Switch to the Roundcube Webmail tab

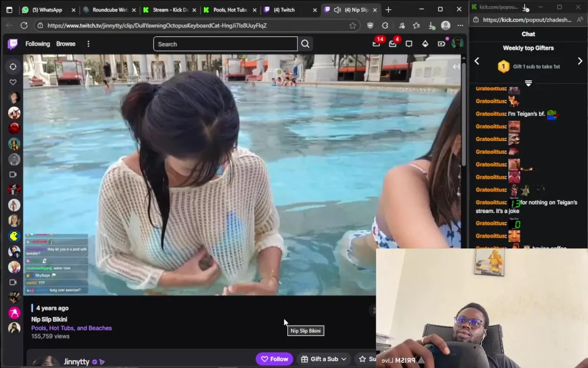coord(109,10)
